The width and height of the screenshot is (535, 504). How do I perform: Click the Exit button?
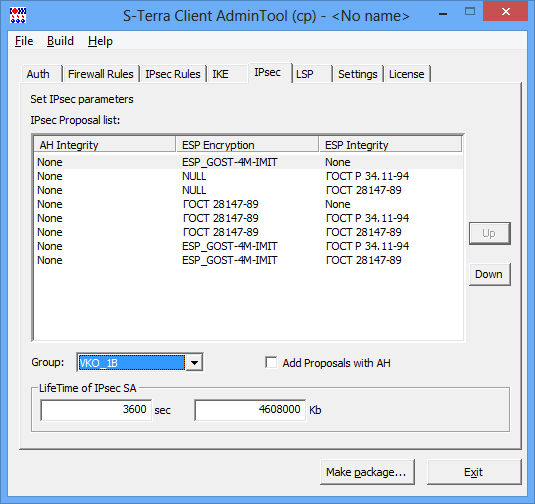click(x=474, y=472)
